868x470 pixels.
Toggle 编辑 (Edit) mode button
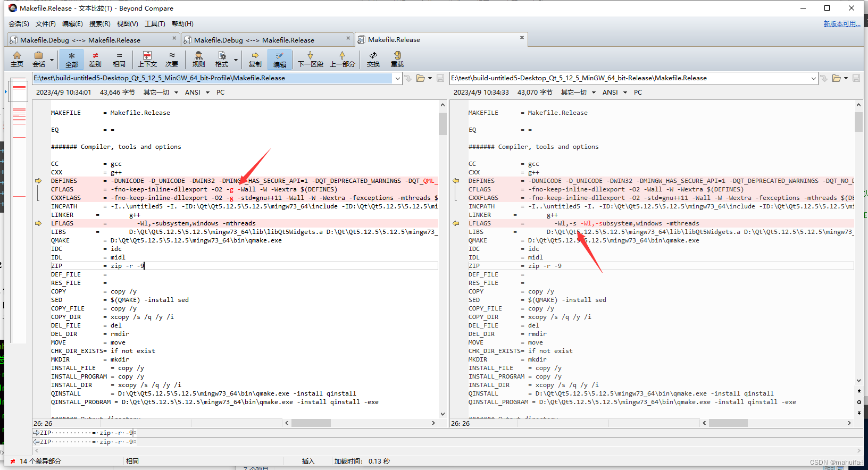point(279,59)
